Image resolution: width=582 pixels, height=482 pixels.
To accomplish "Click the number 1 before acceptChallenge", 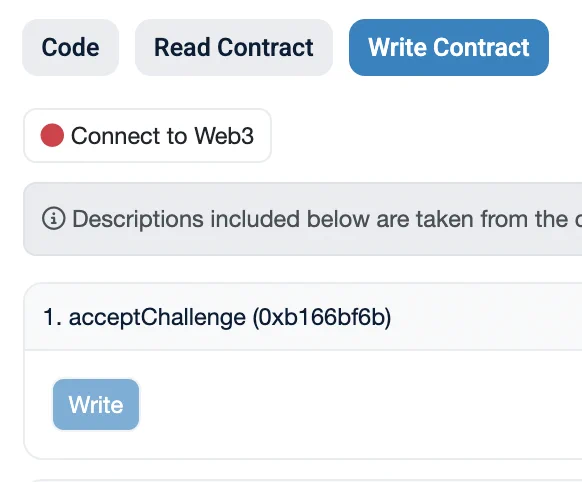I will click(x=52, y=318).
